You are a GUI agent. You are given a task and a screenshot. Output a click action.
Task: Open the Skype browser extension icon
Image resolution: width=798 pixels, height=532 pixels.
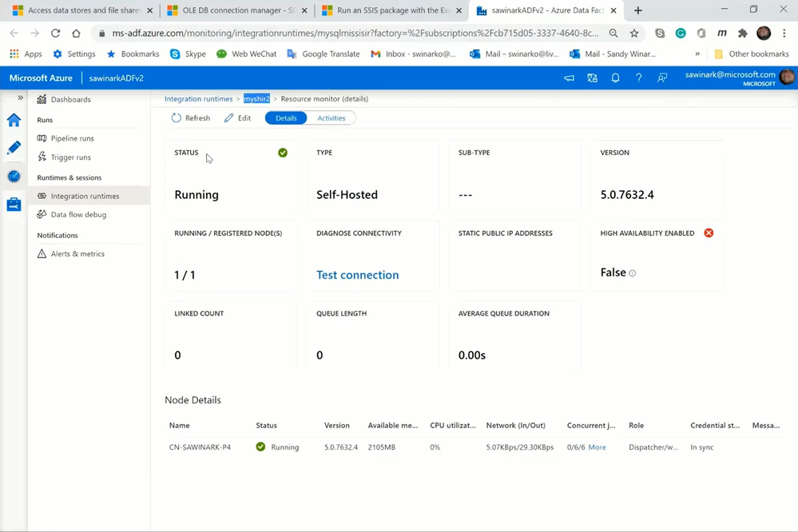[x=660, y=33]
